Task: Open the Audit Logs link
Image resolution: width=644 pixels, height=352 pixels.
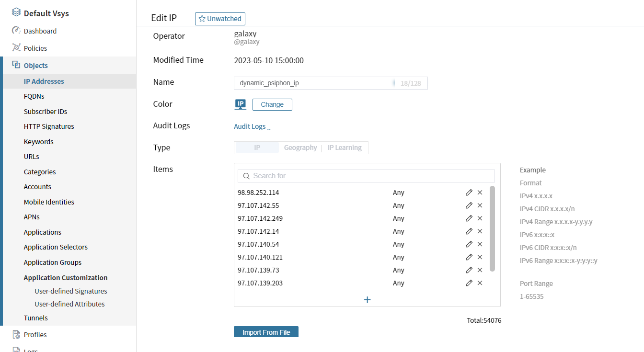Action: (x=250, y=126)
